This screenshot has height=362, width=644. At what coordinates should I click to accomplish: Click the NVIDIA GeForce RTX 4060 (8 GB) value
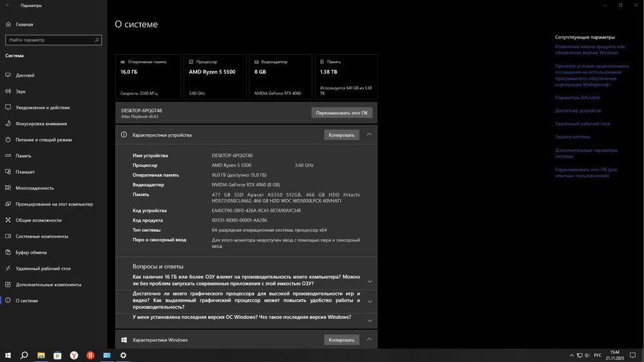[x=245, y=185]
